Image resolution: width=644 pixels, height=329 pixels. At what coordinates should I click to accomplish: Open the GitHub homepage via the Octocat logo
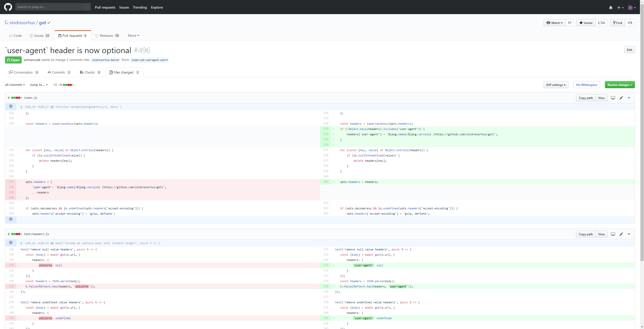(8, 7)
